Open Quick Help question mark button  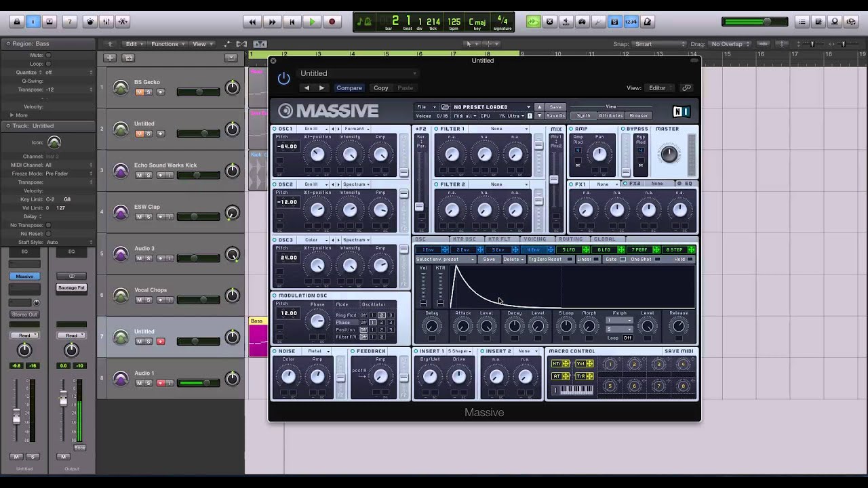[69, 22]
